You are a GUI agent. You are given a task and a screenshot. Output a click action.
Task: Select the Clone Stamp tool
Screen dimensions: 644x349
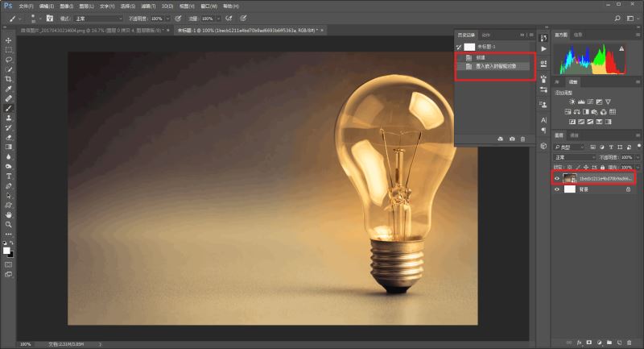8,118
